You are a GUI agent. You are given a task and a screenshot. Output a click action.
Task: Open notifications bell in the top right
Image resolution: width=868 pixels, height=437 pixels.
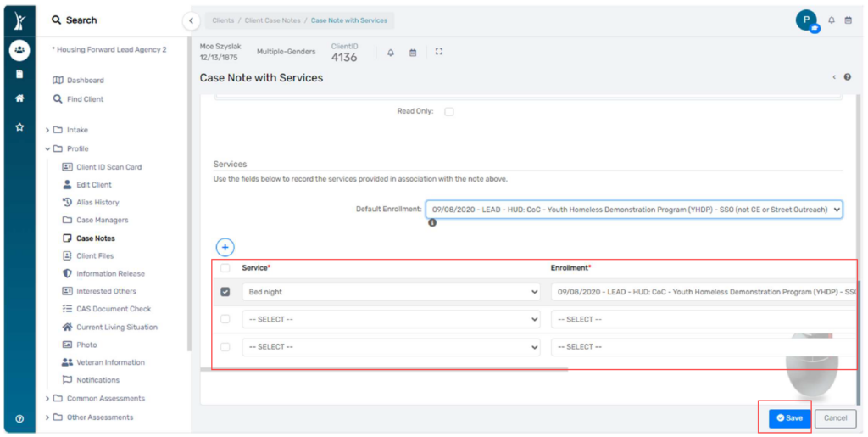(x=832, y=20)
